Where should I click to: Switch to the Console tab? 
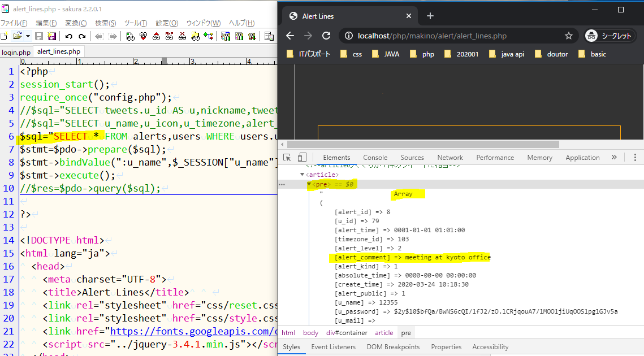pyautogui.click(x=375, y=158)
